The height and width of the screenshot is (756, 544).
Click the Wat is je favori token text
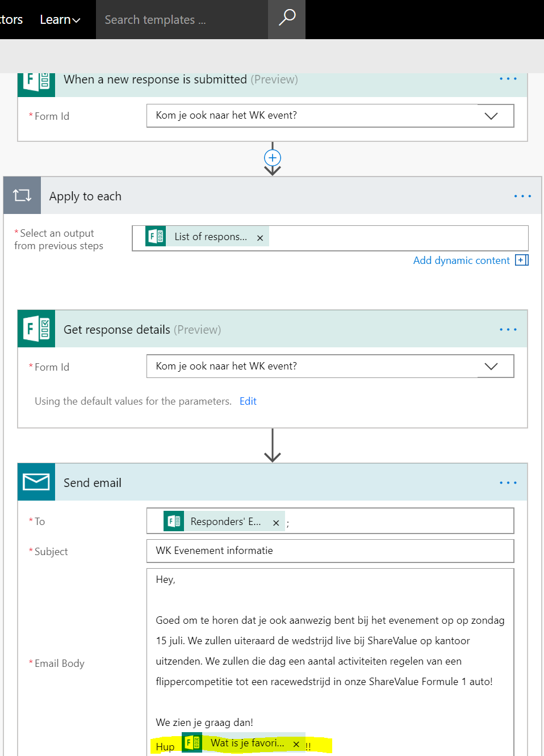248,743
